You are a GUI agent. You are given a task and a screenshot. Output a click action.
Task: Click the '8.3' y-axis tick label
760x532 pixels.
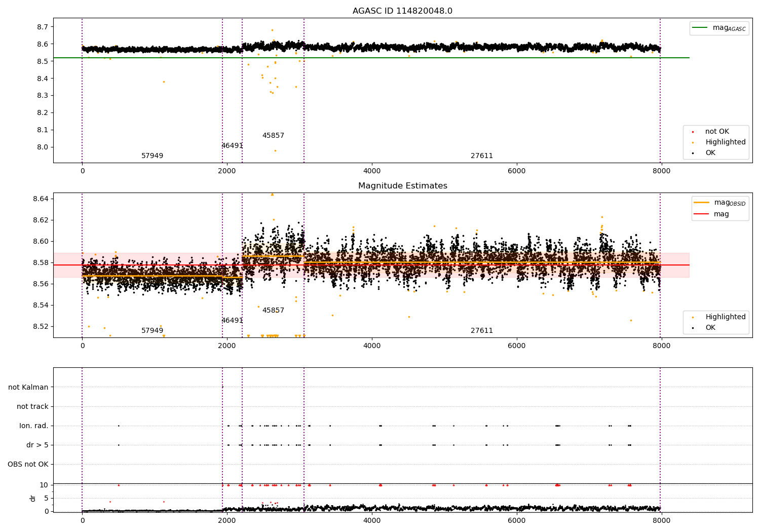click(43, 96)
